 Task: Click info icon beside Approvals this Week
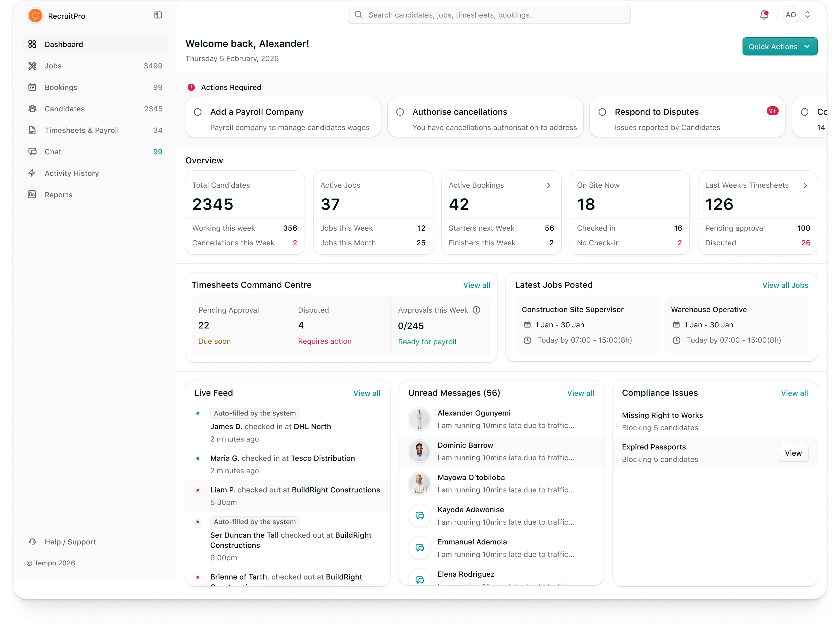[x=477, y=310]
